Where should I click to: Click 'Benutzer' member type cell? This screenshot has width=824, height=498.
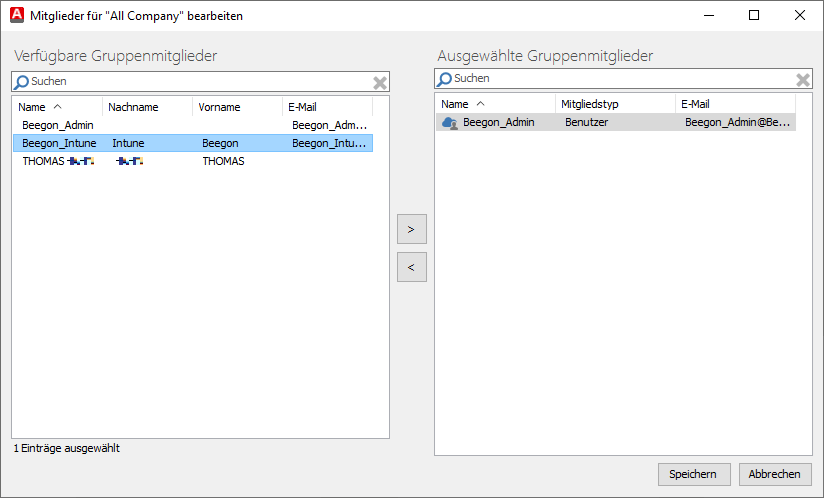pos(586,122)
